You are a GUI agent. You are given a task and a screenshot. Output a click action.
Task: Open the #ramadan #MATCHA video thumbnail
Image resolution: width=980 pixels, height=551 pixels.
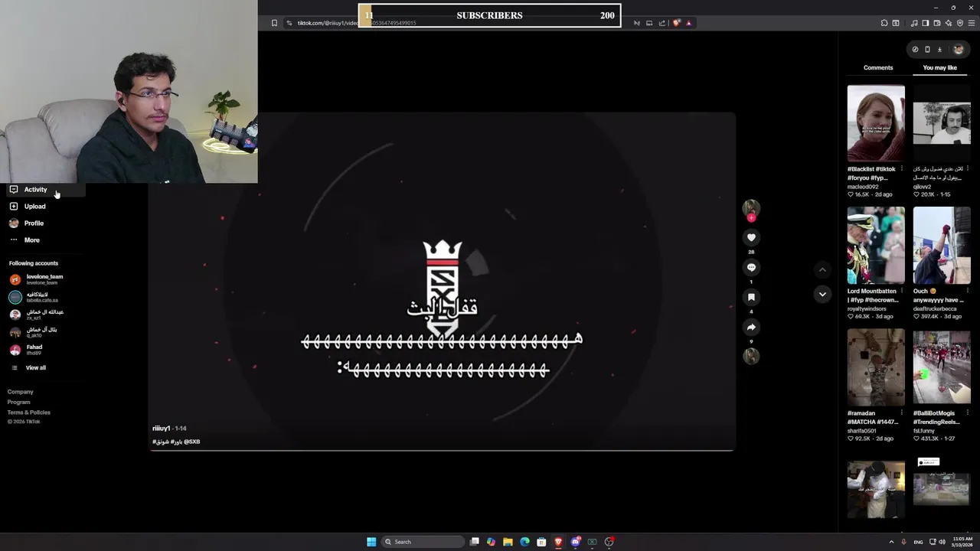point(876,367)
